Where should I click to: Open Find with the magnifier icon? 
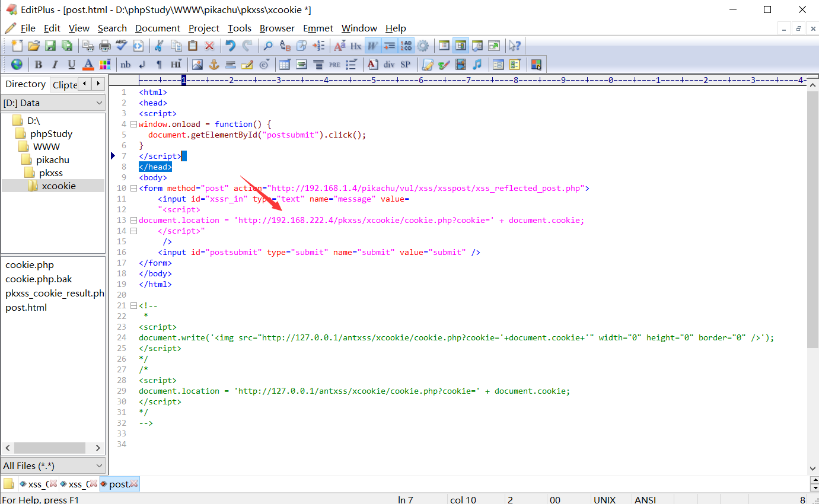pyautogui.click(x=269, y=46)
